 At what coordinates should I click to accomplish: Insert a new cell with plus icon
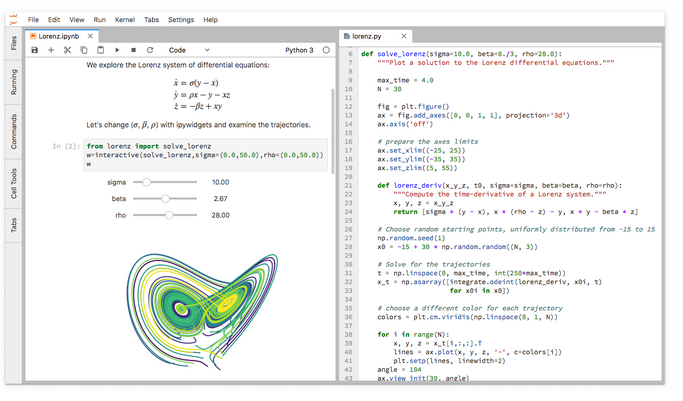click(x=51, y=50)
